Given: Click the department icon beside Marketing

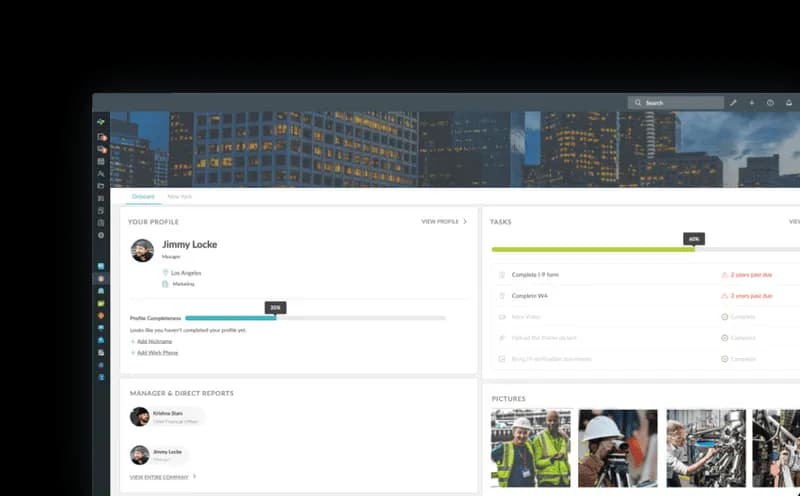Looking at the screenshot, I should point(165,284).
